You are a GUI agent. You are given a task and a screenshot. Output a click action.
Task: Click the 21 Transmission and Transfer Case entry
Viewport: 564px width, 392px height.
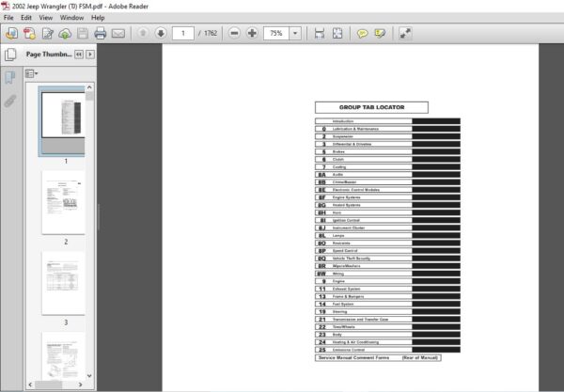pyautogui.click(x=387, y=320)
